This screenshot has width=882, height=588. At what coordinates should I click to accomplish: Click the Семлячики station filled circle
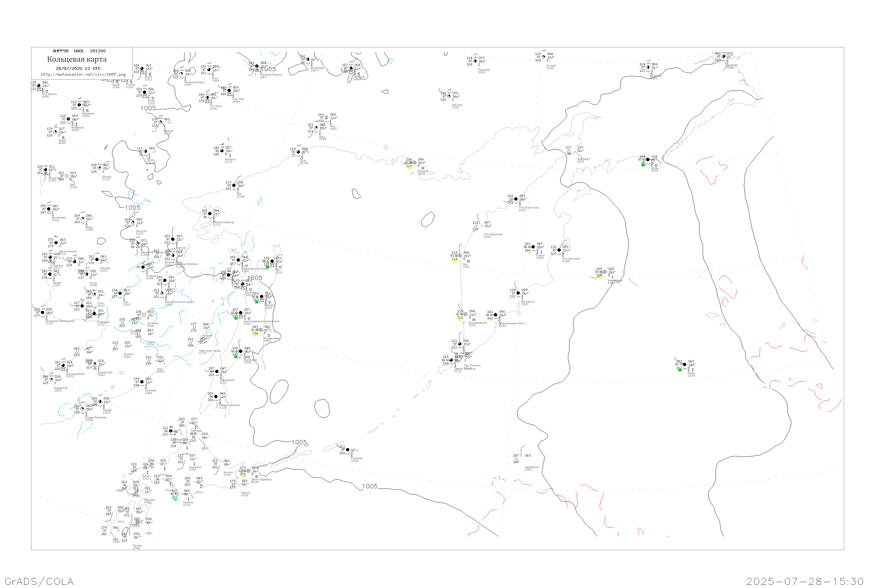click(518, 293)
